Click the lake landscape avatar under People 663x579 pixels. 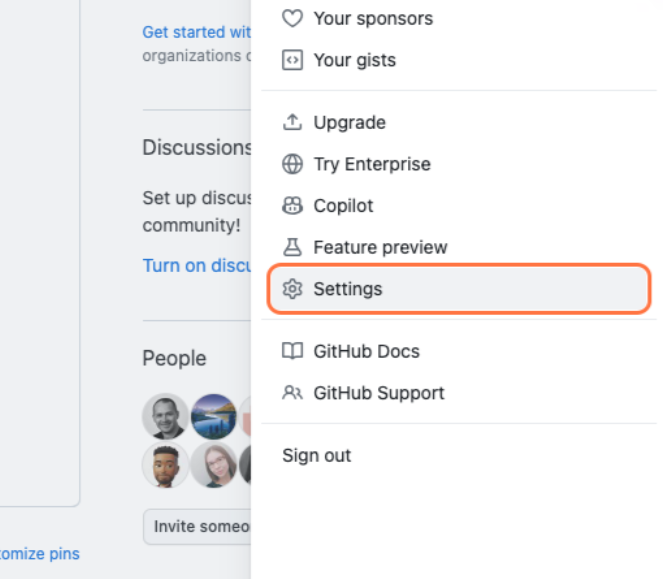213,416
